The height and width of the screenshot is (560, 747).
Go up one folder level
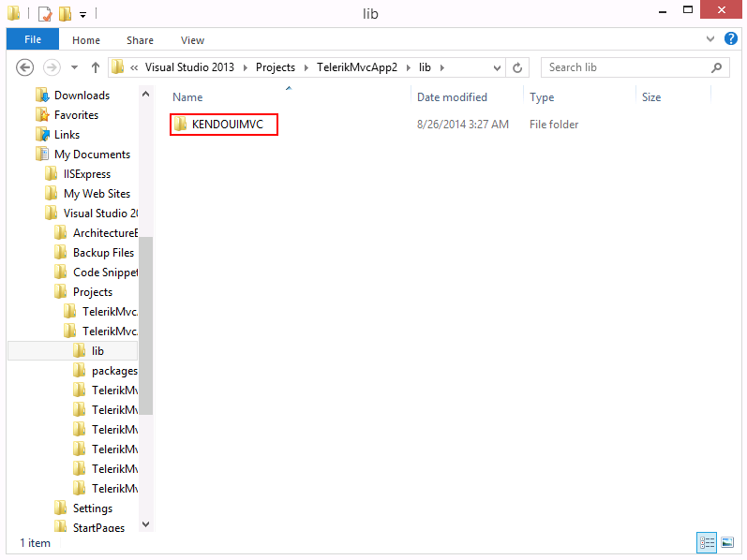coord(96,67)
